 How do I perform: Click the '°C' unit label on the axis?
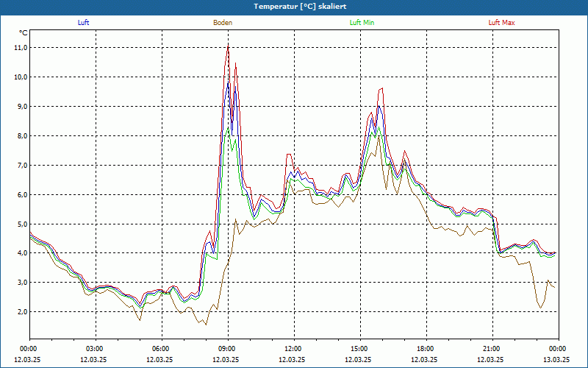click(24, 33)
